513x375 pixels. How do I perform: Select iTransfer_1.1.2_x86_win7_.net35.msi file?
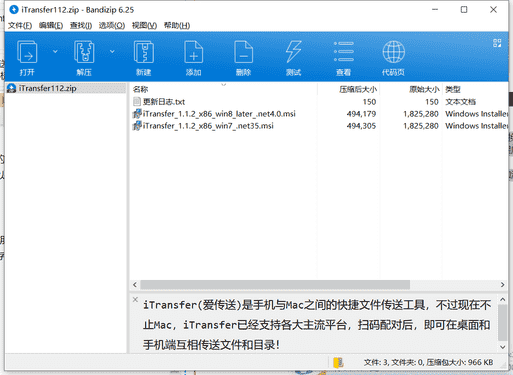tap(319, 126)
